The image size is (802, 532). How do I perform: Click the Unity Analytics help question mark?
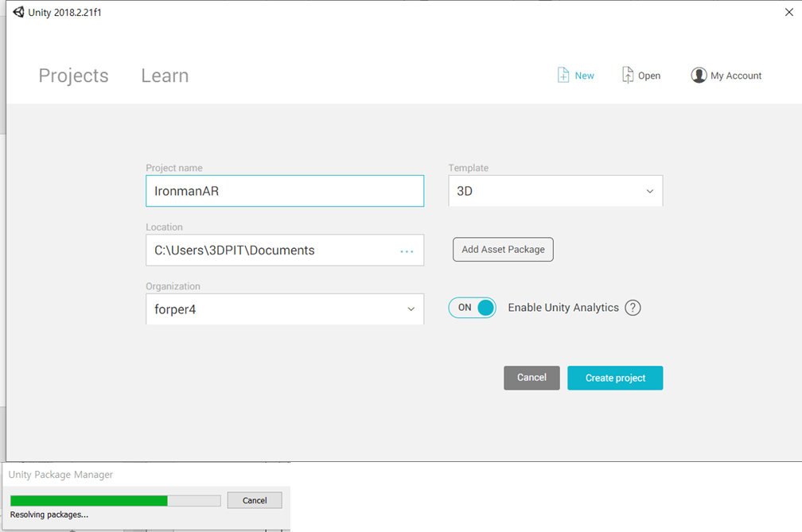pos(633,308)
